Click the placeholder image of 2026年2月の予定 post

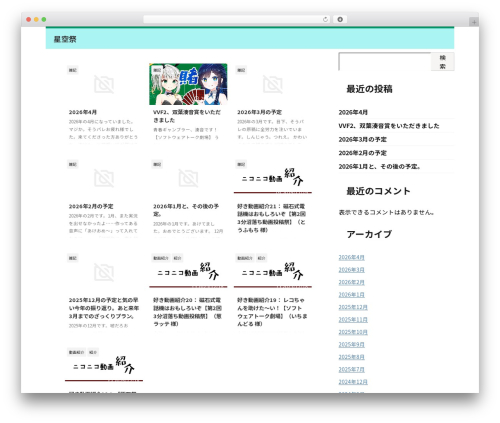point(104,178)
